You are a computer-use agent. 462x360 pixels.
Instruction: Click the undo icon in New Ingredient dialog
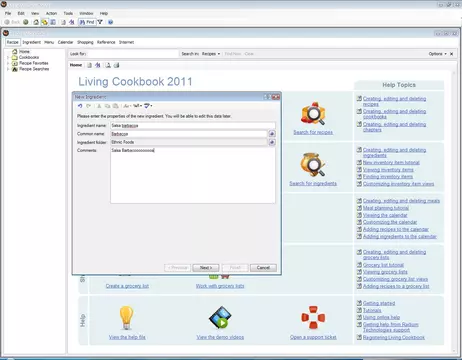[80, 106]
